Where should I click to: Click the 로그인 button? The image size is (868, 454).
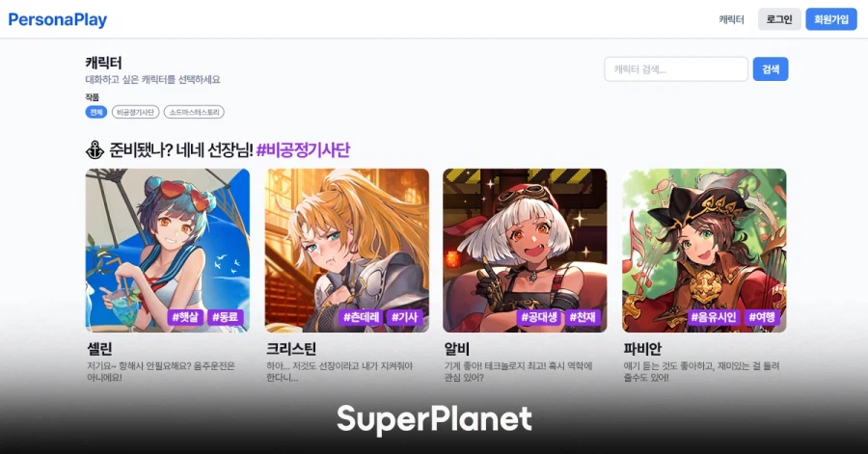point(779,19)
